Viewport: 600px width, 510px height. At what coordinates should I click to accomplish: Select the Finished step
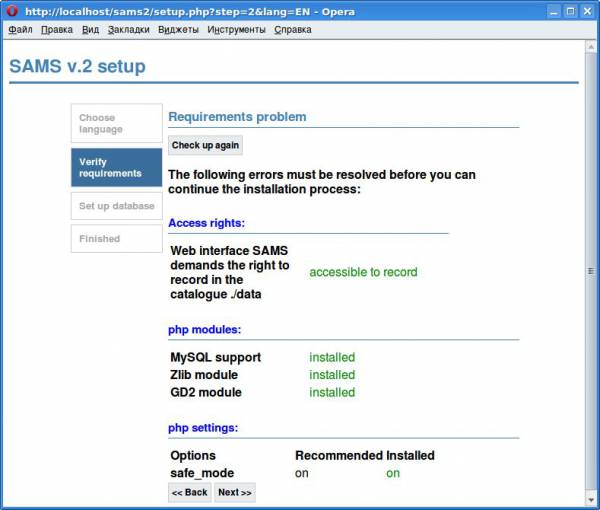[x=117, y=239]
